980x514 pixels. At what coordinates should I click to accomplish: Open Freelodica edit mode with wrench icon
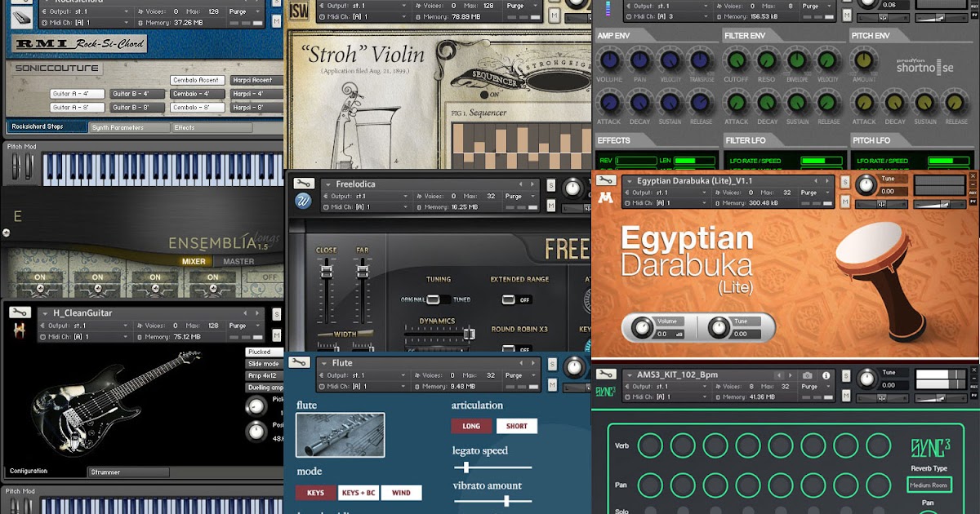(303, 184)
